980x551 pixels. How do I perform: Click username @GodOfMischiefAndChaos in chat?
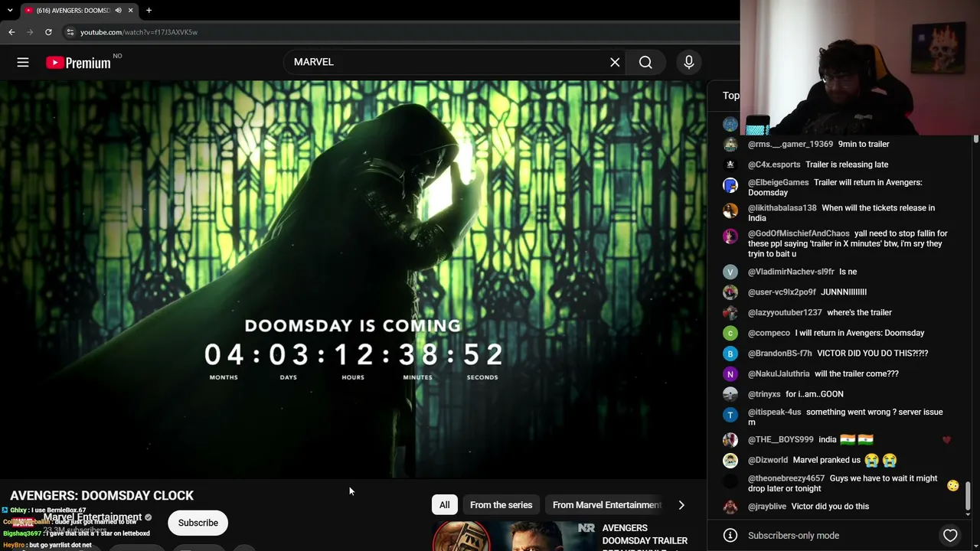point(799,233)
